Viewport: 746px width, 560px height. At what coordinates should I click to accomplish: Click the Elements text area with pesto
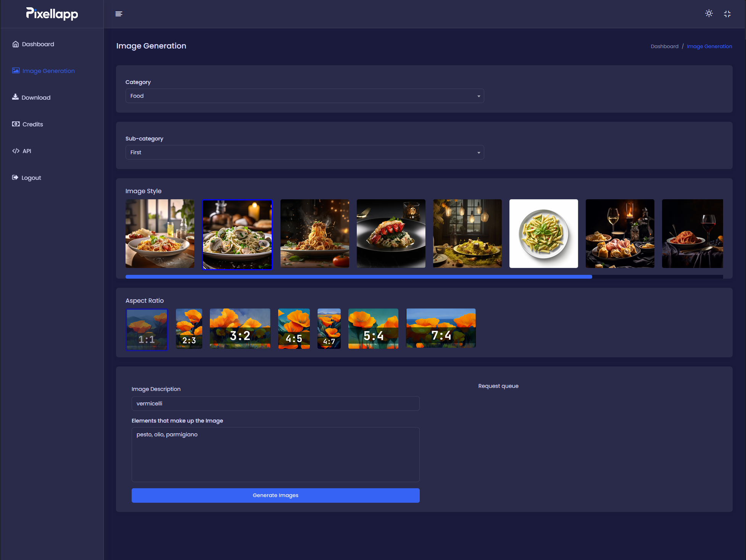[x=276, y=455]
